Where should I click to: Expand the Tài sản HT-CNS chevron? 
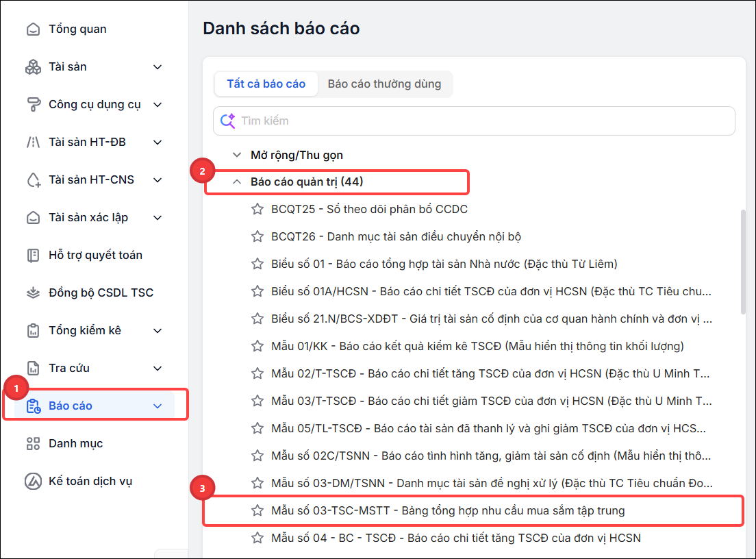pyautogui.click(x=157, y=180)
